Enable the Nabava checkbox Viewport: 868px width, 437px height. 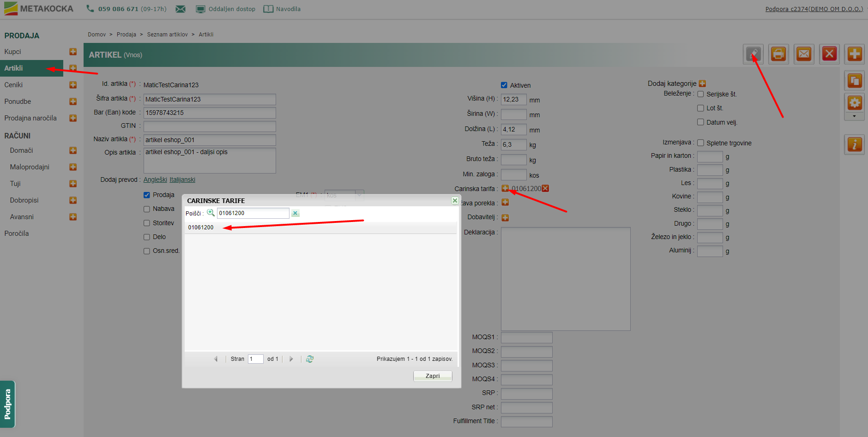point(147,209)
